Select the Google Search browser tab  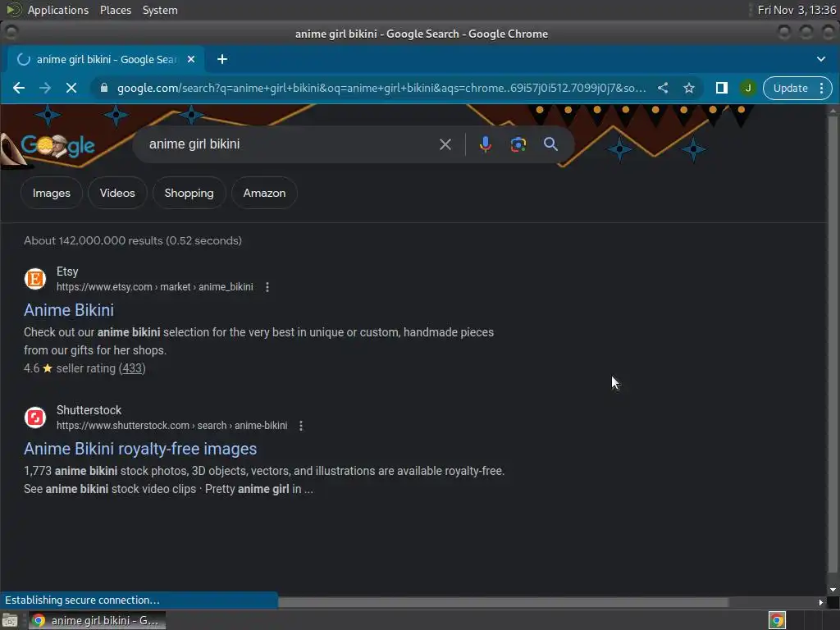(x=106, y=59)
